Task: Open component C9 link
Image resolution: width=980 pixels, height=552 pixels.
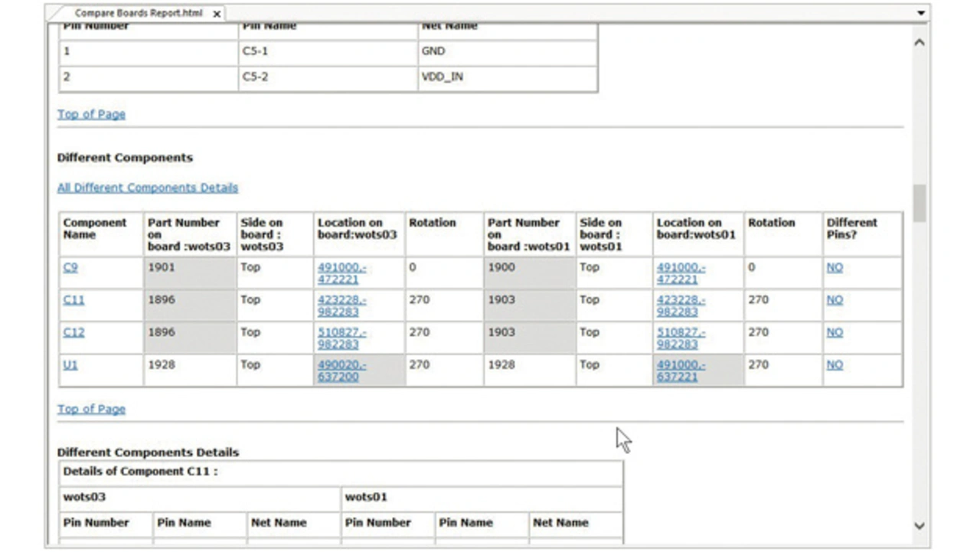Action: click(x=70, y=268)
